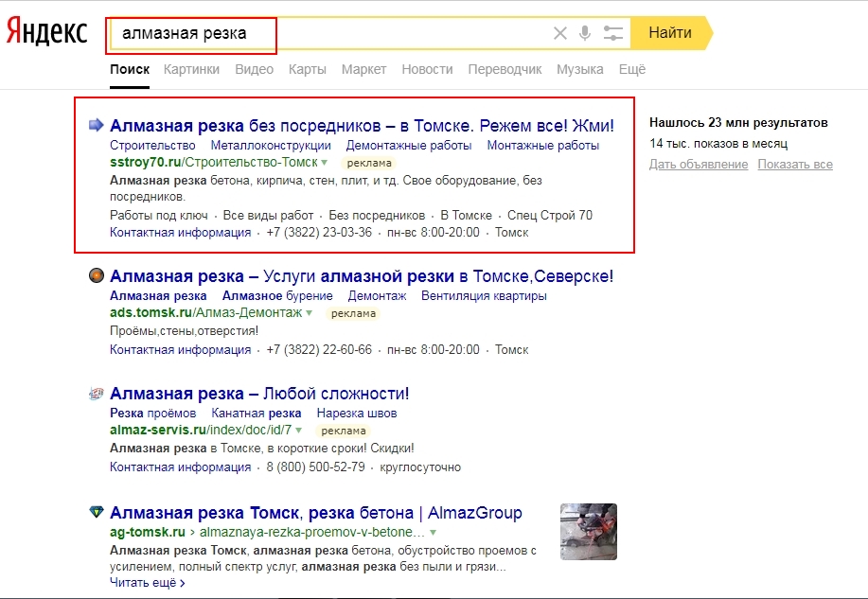Expand dropdown next to sstroy70.ru URL

coord(325,162)
